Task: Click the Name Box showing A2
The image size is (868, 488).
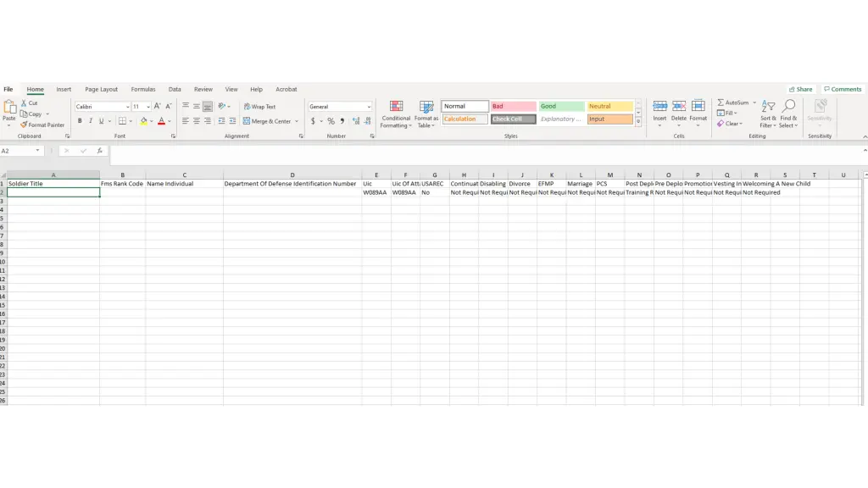Action: click(x=18, y=151)
